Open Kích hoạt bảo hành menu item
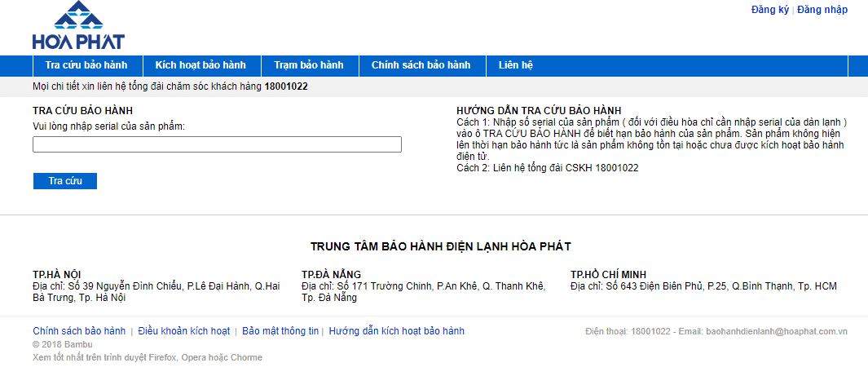Image resolution: width=868 pixels, height=385 pixels. click(x=200, y=65)
